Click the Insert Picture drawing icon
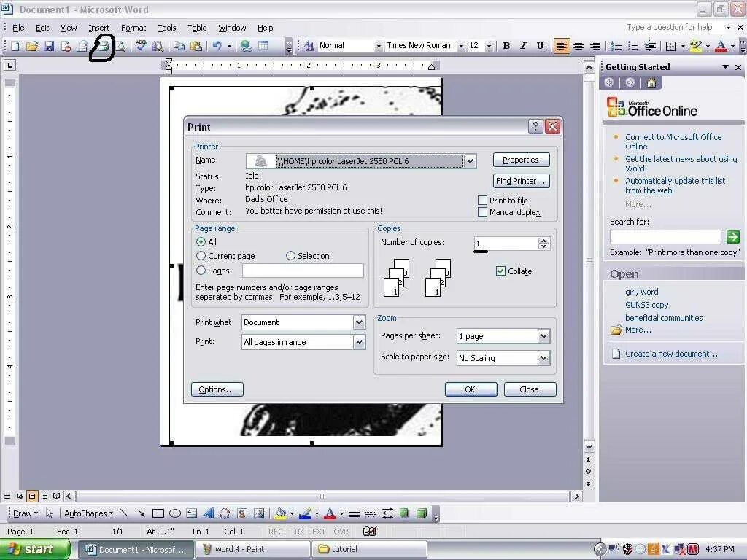 click(259, 513)
